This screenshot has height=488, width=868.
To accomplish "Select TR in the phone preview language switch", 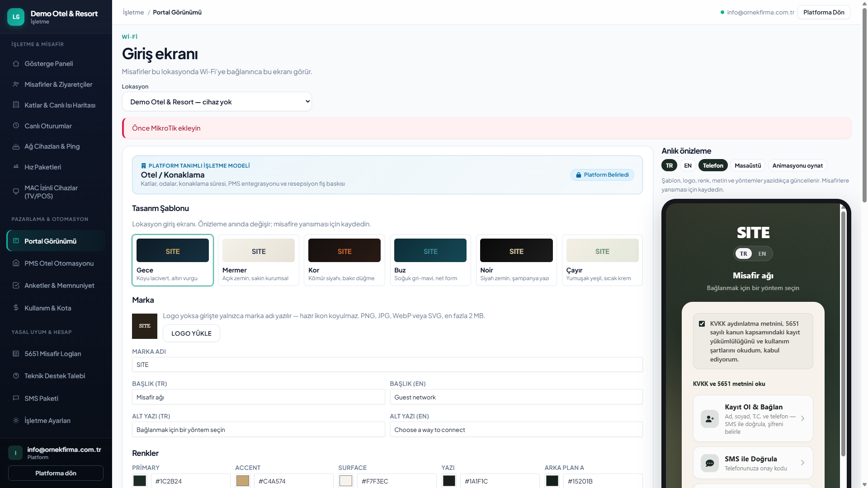I will pos(744,253).
